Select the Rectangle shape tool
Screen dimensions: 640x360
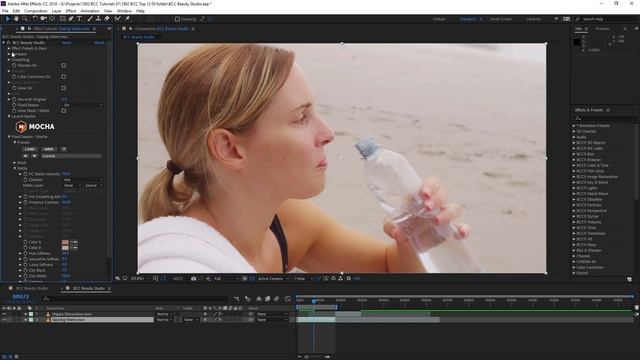click(62, 19)
